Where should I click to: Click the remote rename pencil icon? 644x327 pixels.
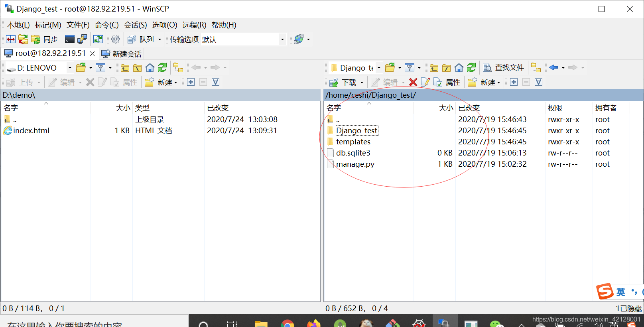(x=425, y=82)
